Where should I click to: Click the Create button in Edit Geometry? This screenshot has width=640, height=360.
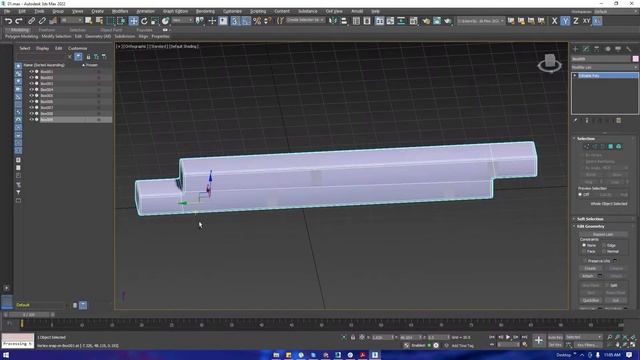tap(590, 269)
